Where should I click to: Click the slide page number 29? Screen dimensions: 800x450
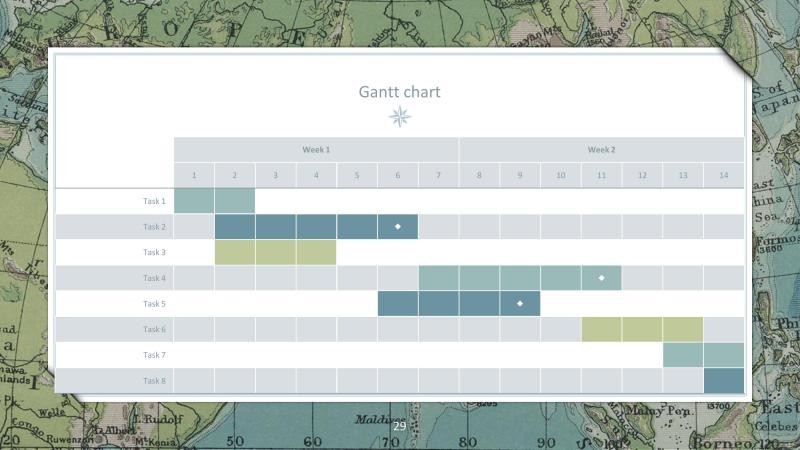(x=399, y=427)
